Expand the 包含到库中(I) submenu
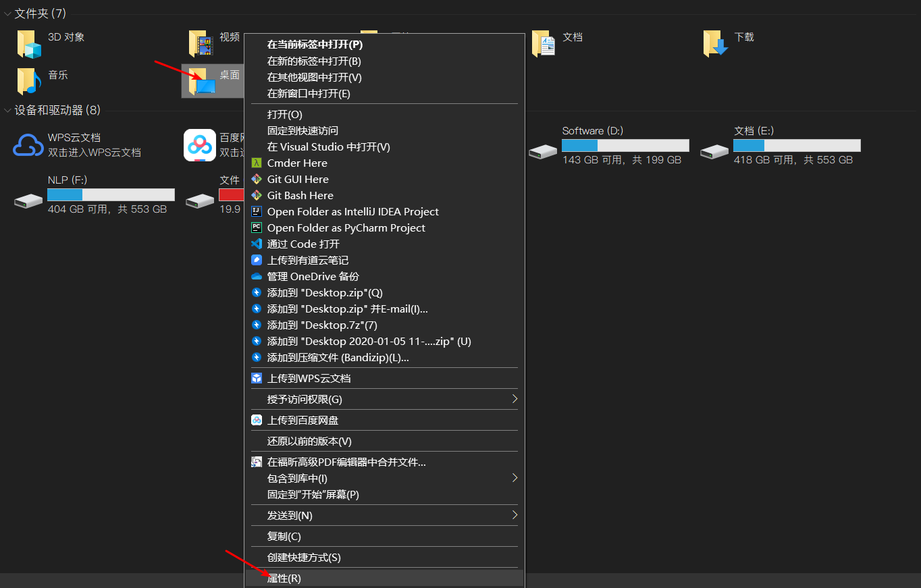921x588 pixels. tap(514, 478)
